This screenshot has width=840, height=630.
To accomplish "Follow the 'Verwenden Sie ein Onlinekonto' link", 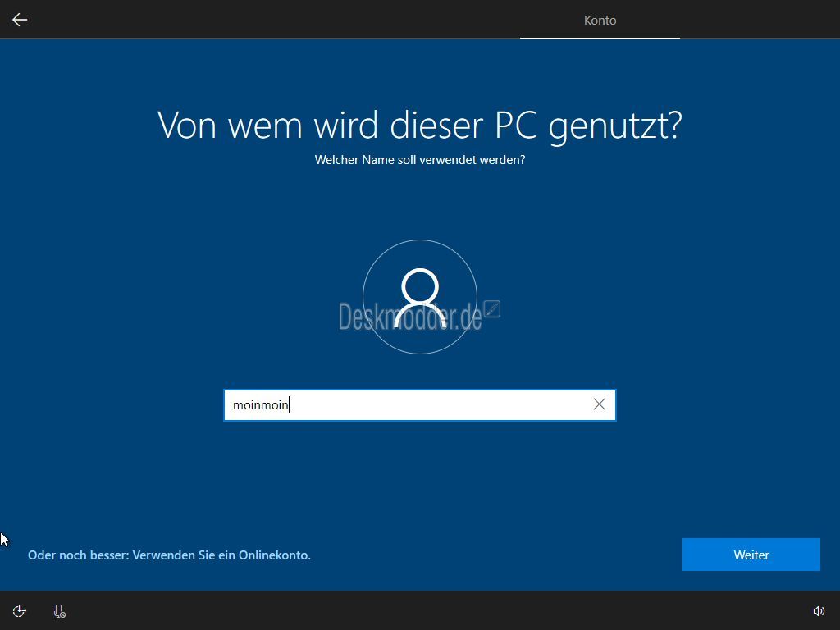I will coord(221,555).
